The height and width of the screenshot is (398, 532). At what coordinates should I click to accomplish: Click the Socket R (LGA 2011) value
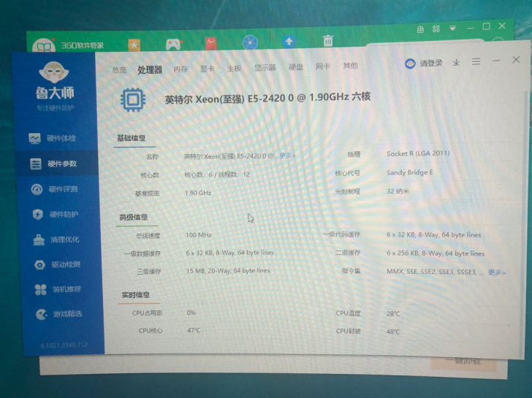[x=418, y=153]
